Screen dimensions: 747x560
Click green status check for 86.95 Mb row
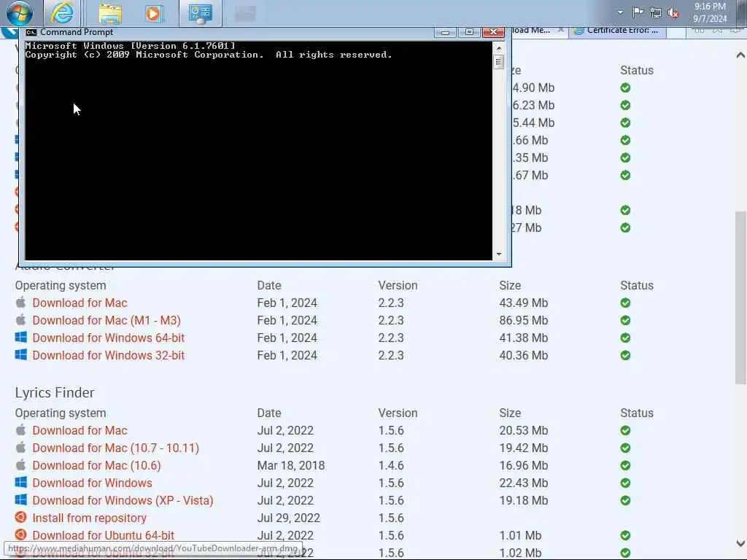tap(625, 321)
